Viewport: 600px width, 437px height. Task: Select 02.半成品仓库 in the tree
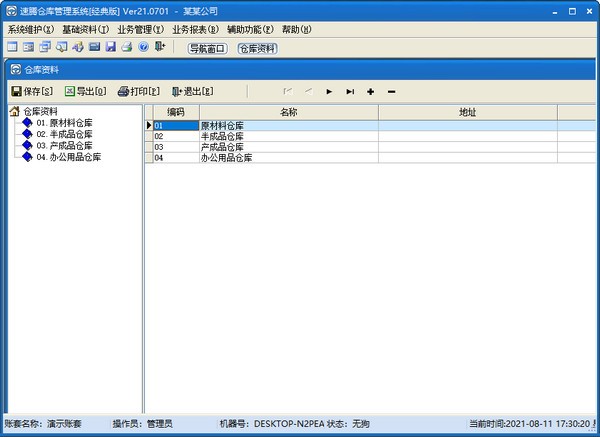64,134
